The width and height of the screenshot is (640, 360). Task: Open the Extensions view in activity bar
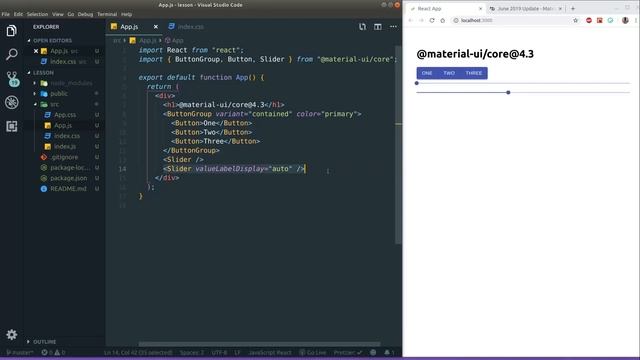click(x=11, y=126)
